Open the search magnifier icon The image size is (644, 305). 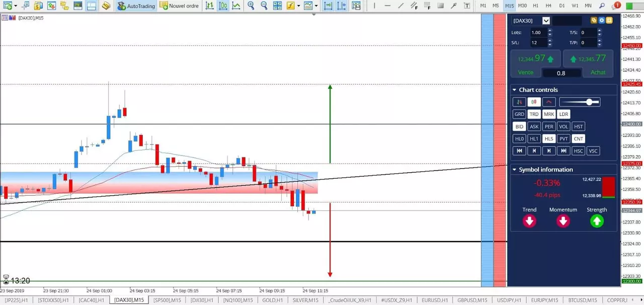pyautogui.click(x=602, y=6)
